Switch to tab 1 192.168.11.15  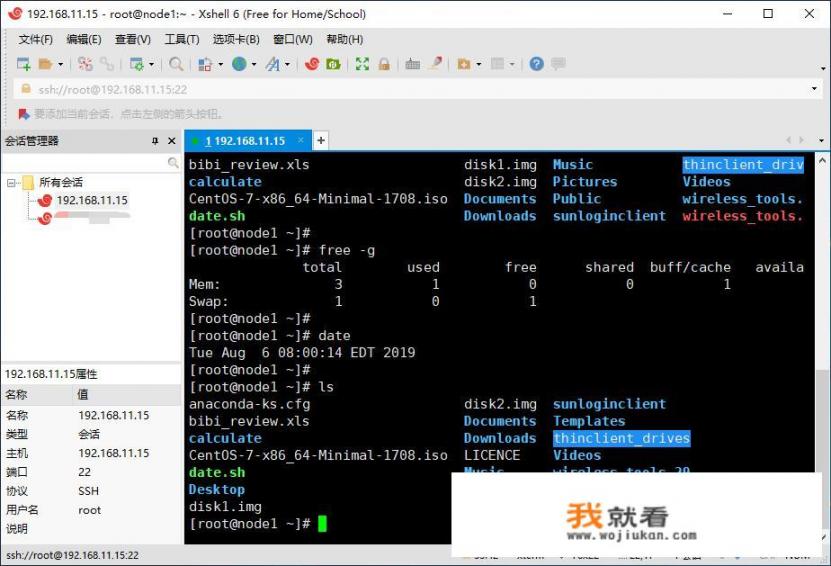tap(245, 141)
